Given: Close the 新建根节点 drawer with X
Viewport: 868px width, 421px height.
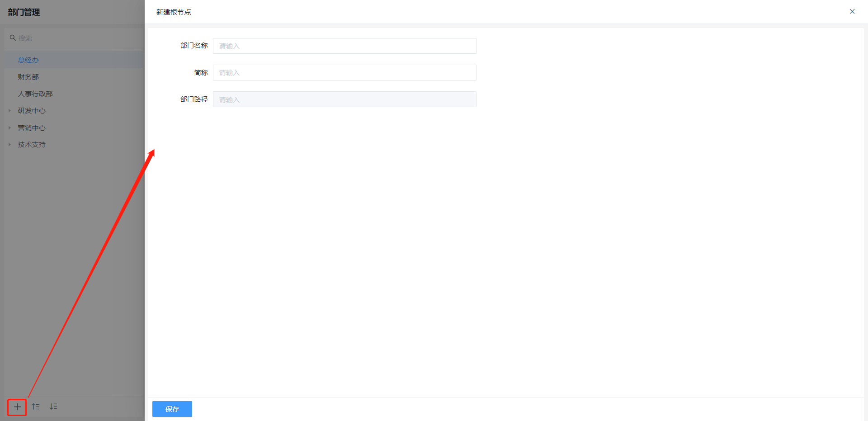Looking at the screenshot, I should coord(852,12).
